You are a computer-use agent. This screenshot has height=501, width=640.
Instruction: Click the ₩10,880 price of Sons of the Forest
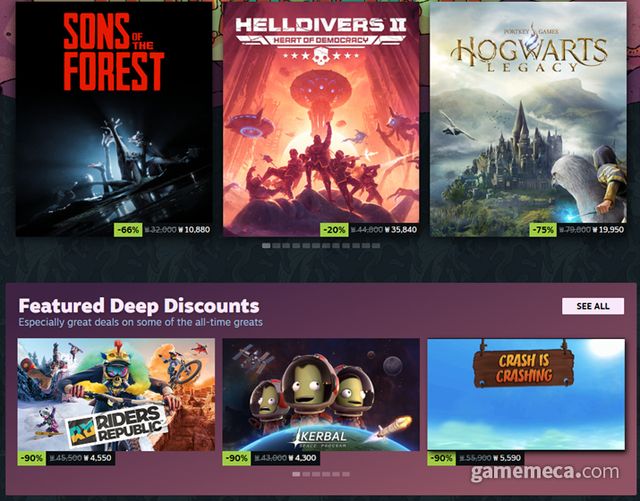pos(194,230)
